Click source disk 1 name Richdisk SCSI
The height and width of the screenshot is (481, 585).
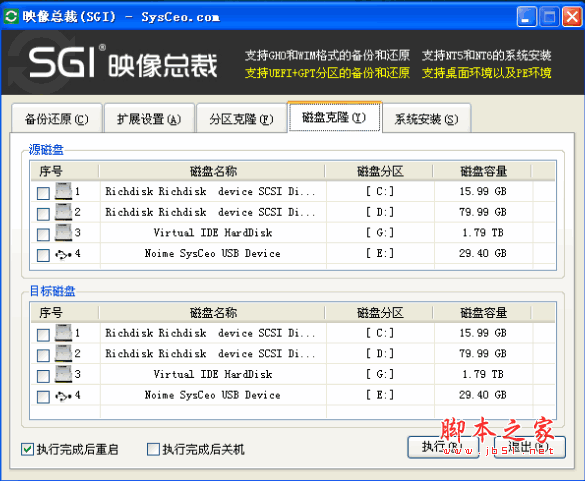(x=210, y=191)
